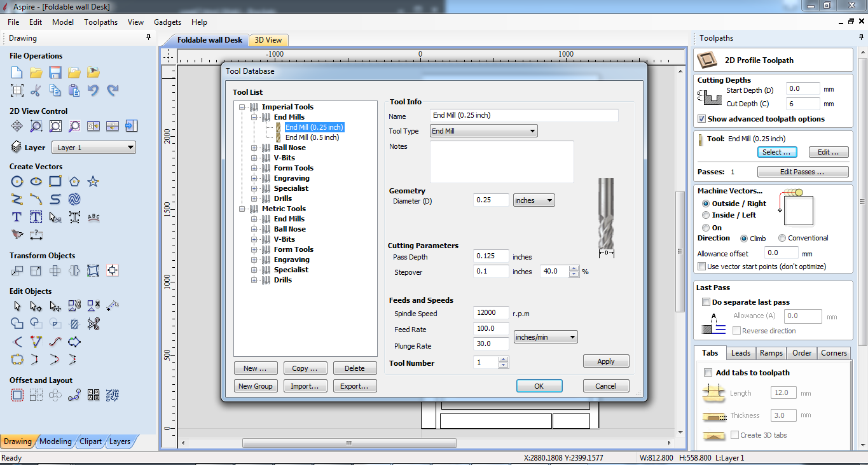The width and height of the screenshot is (868, 465).
Task: Select the Outside / Right radio button
Action: coord(706,204)
